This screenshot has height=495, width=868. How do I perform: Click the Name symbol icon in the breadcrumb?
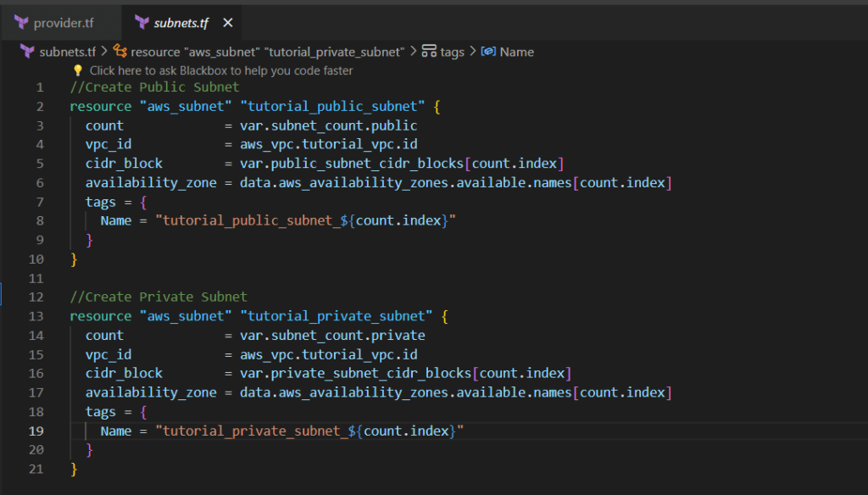[488, 52]
